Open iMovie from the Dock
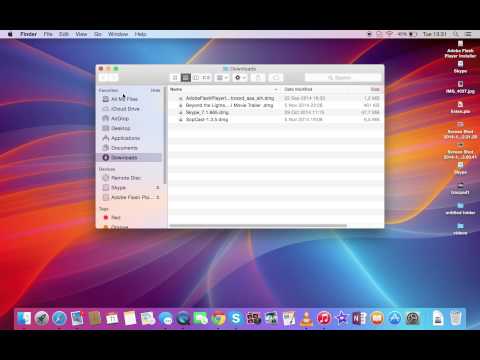The height and width of the screenshot is (360, 480). 342,318
